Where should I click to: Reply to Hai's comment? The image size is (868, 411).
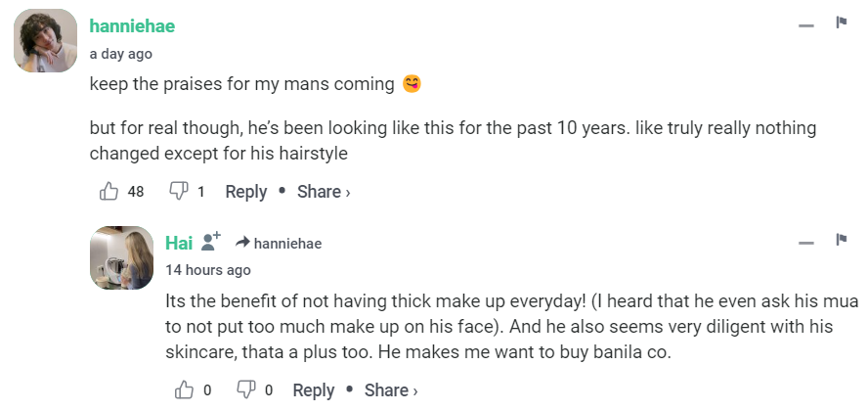[x=314, y=390]
